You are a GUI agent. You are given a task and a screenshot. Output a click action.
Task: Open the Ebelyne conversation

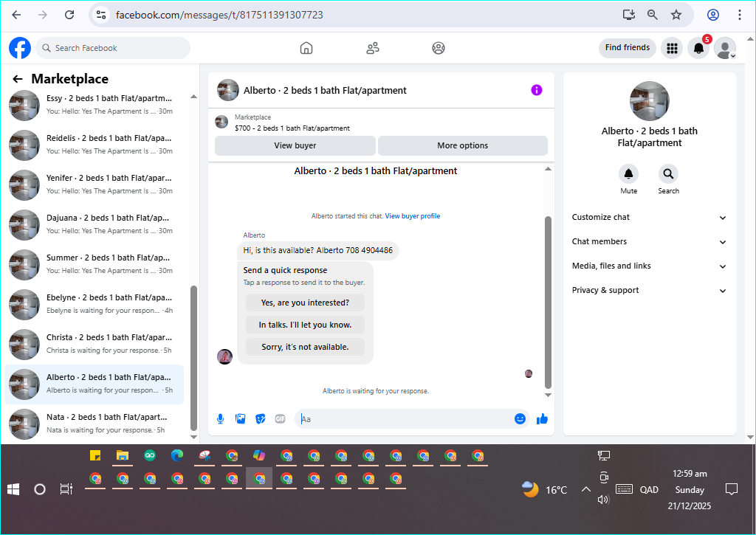94,304
